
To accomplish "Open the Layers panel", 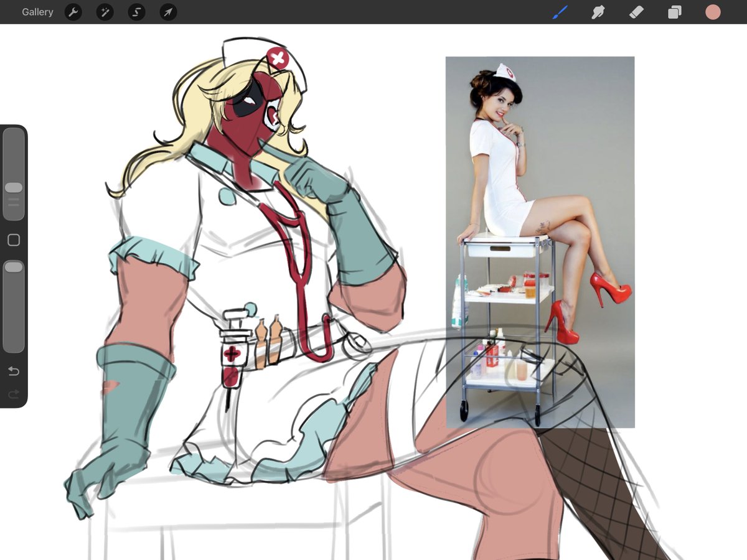I will point(674,12).
